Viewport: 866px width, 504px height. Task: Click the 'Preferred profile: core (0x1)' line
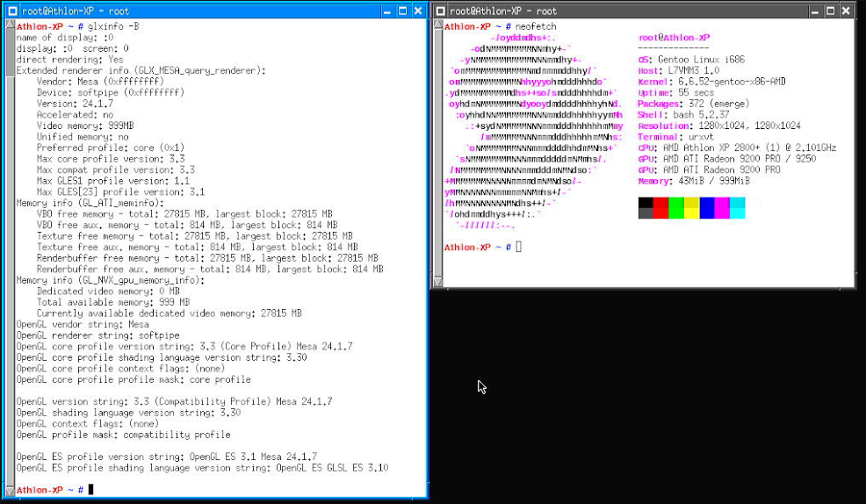111,148
